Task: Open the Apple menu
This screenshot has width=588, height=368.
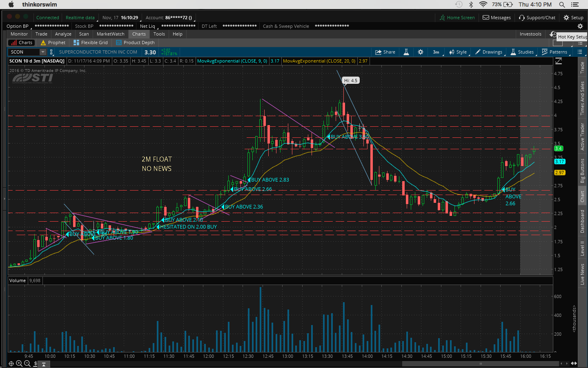Action: (11, 4)
